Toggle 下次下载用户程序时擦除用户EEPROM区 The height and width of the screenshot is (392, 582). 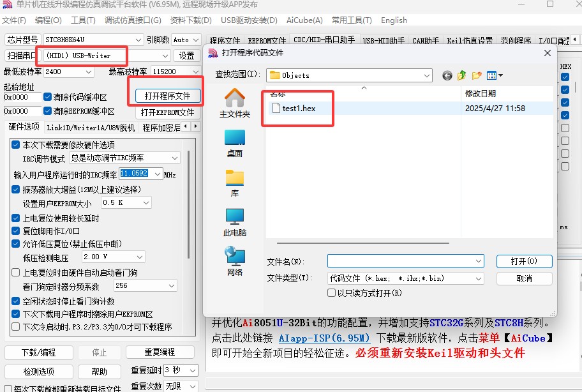[x=15, y=314]
